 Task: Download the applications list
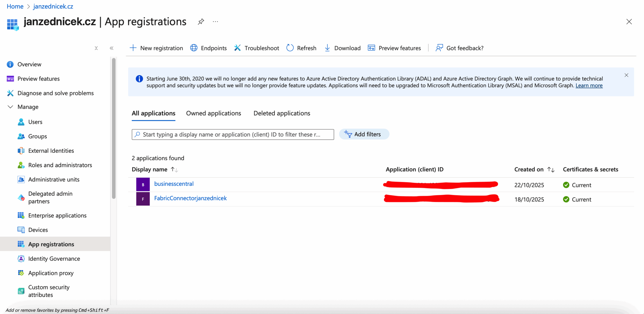pos(342,48)
